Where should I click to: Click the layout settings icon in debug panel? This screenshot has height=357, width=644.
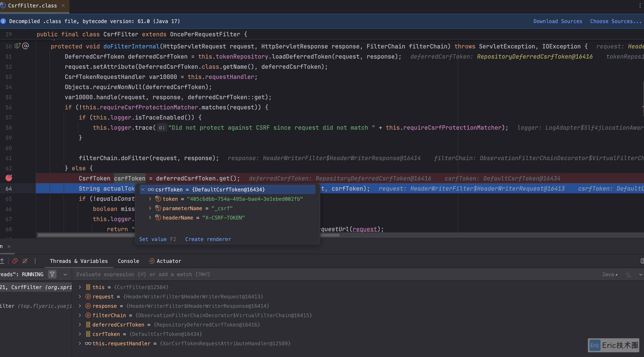[642, 261]
